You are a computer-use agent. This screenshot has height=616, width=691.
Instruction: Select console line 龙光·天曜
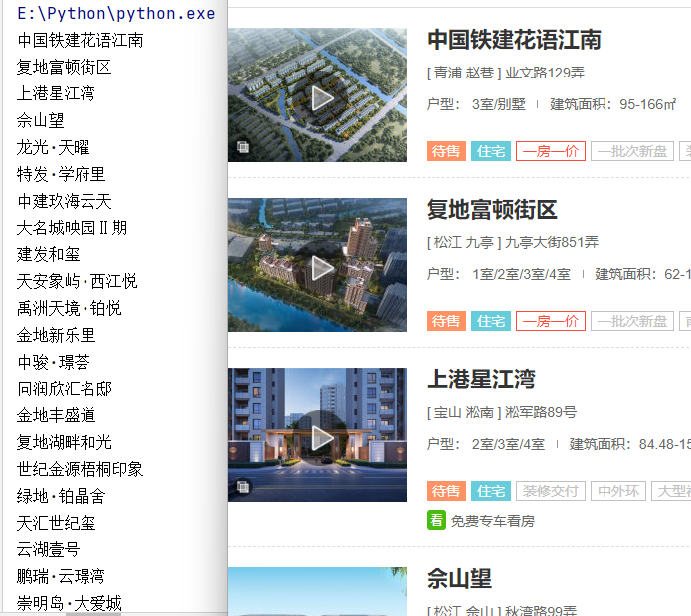pos(53,147)
